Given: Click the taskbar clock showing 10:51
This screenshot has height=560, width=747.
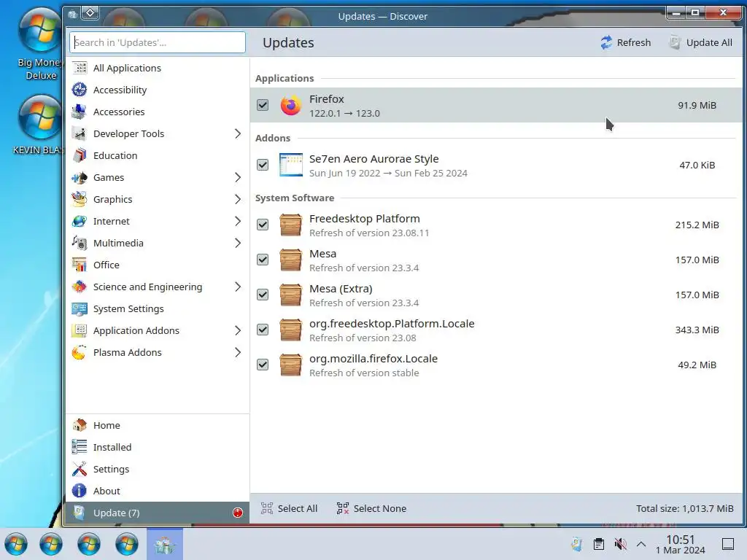Looking at the screenshot, I should tap(681, 544).
